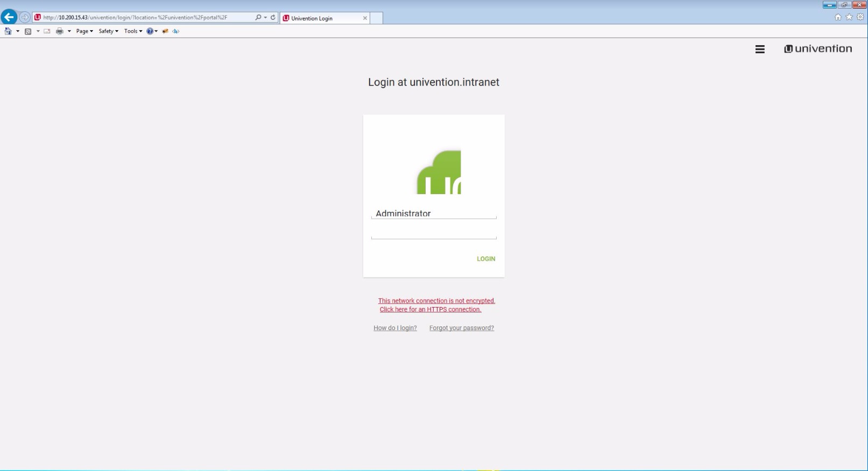
Task: Go back with the browser back arrow
Action: point(9,17)
